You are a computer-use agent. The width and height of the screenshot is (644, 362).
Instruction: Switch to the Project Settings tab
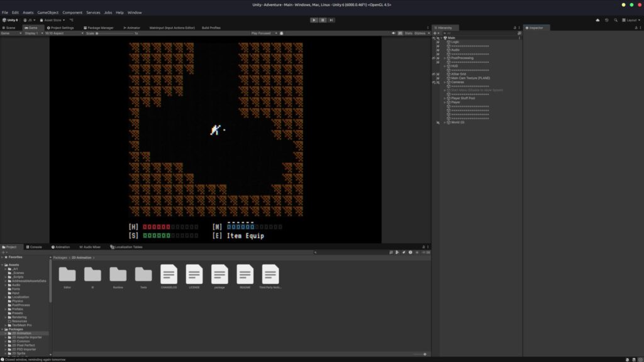tap(60, 28)
